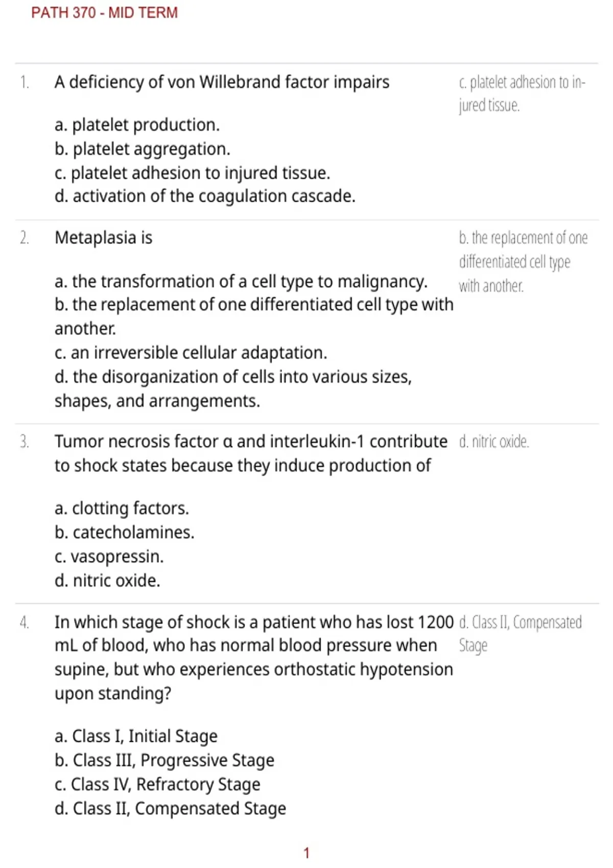This screenshot has width=613, height=868.
Task: Click the answer 'b. the replacement of one' on right
Action: tap(523, 262)
